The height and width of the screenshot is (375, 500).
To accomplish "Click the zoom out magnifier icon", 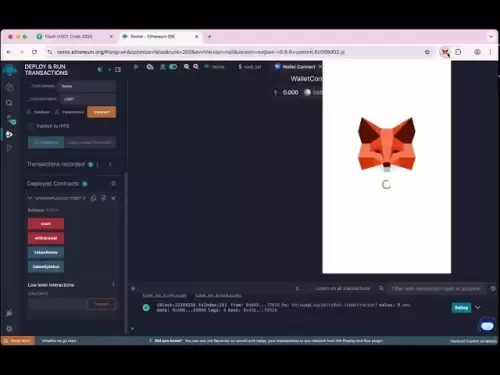I will click(187, 67).
